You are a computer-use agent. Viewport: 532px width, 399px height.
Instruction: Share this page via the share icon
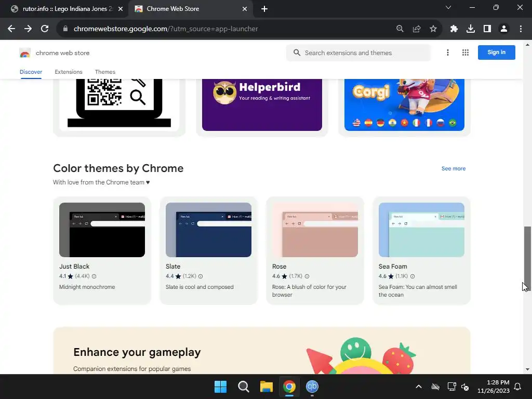point(417,29)
